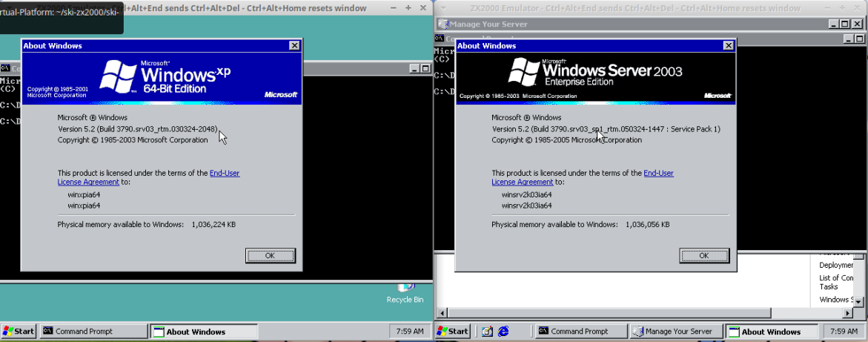Screen dimensions: 868x342
Task: Open the Recycle Bin desktop icon
Action: tap(405, 293)
